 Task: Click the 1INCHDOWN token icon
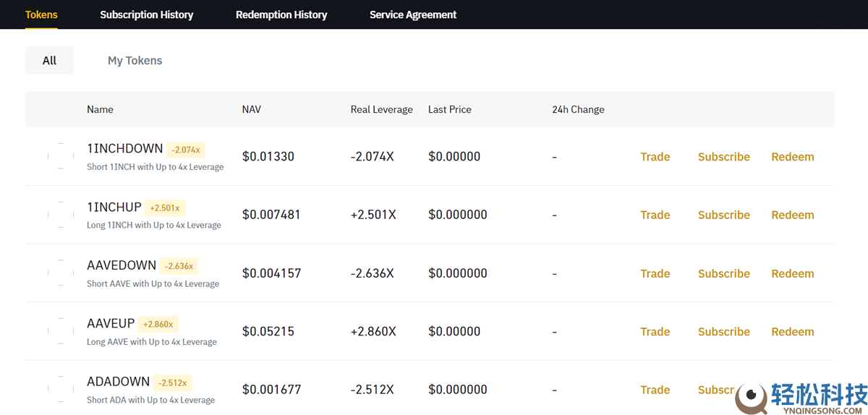point(61,156)
